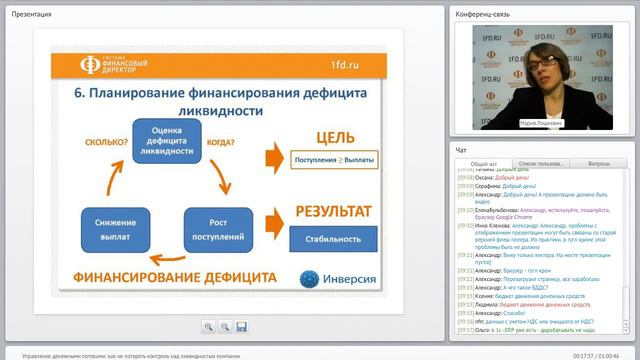
Task: Click the Инверсия logo on slide
Action: 338,279
